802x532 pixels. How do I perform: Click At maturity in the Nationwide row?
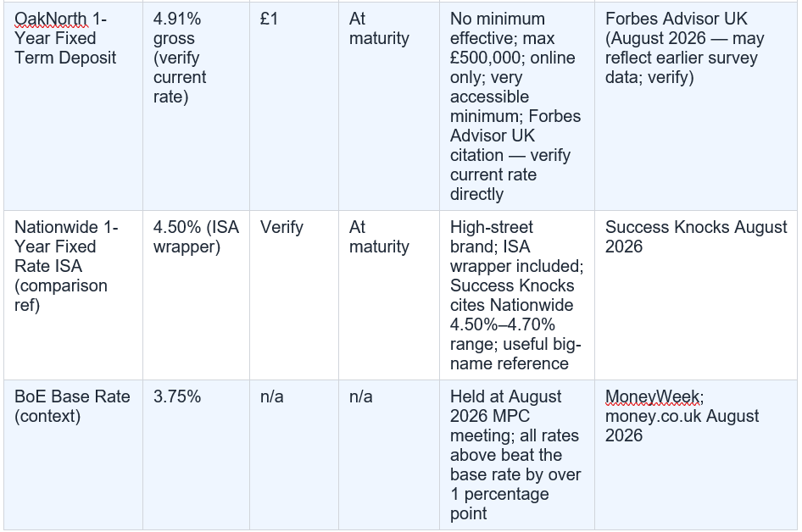(389, 295)
